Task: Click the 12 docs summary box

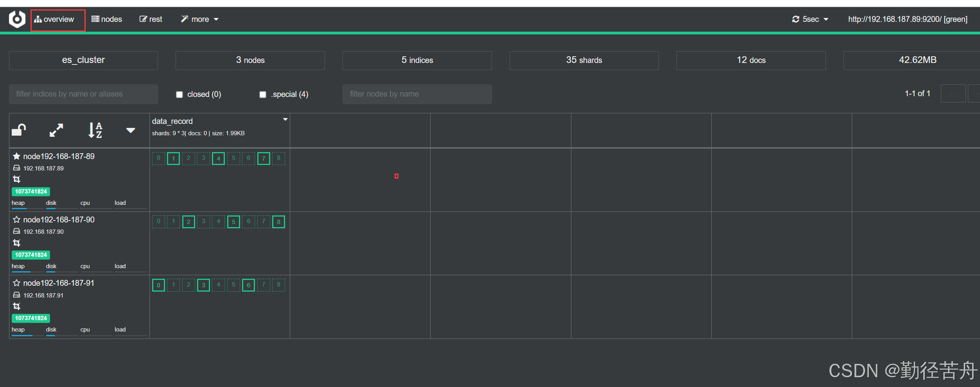Action: [x=751, y=60]
